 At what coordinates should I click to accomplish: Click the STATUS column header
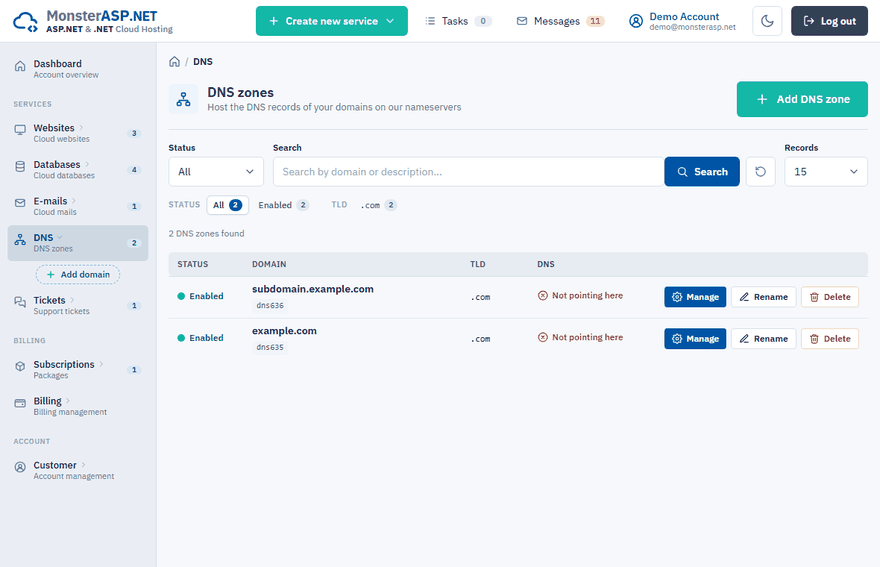(192, 264)
